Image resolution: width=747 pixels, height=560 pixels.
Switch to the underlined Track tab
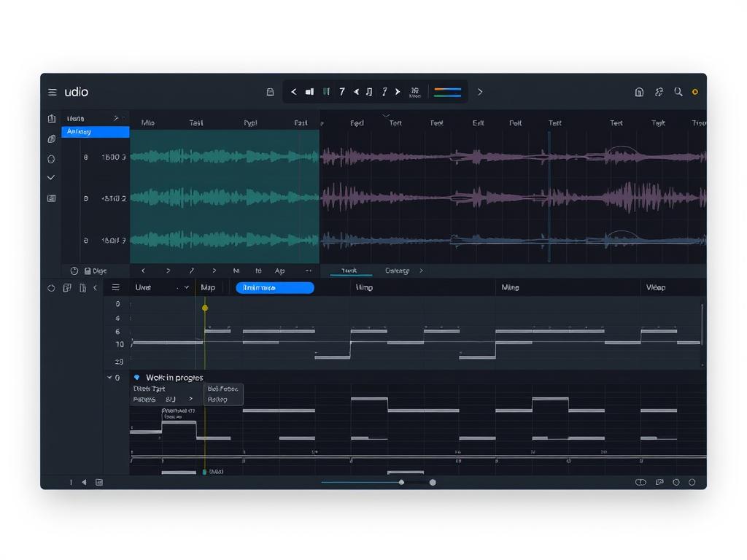click(349, 271)
